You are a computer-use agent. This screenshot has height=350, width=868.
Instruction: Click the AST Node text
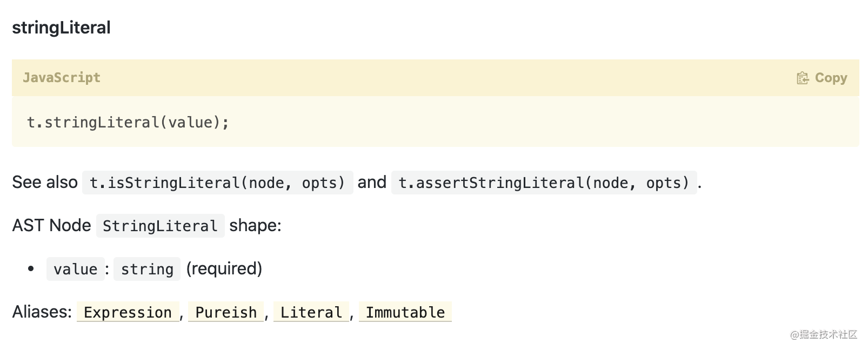(x=51, y=225)
